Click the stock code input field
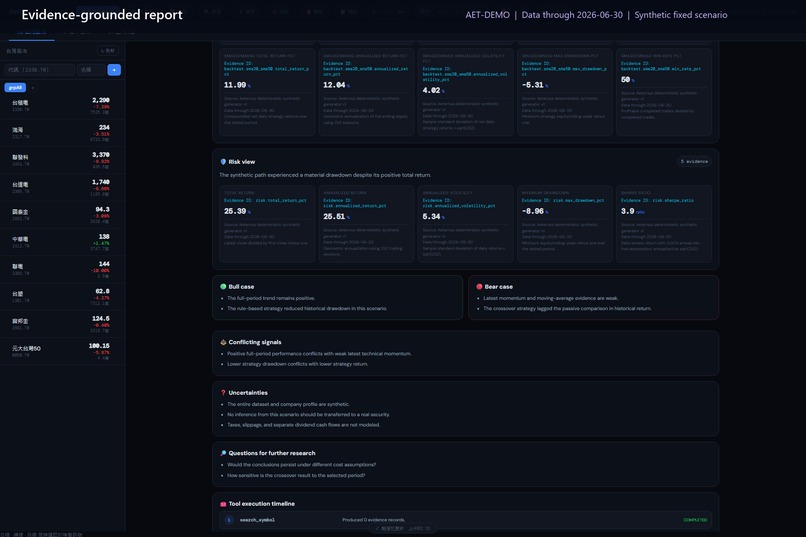This screenshot has height=537, width=806. (x=40, y=69)
